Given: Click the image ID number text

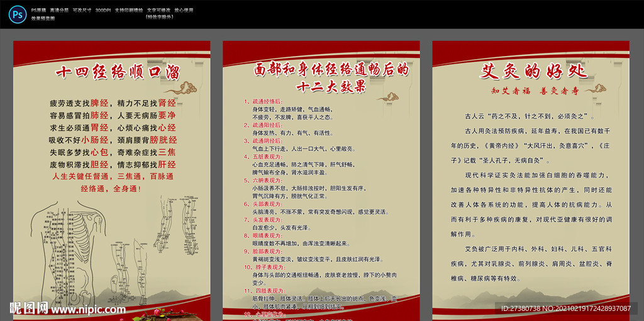Looking at the screenshot, I should [567, 308].
